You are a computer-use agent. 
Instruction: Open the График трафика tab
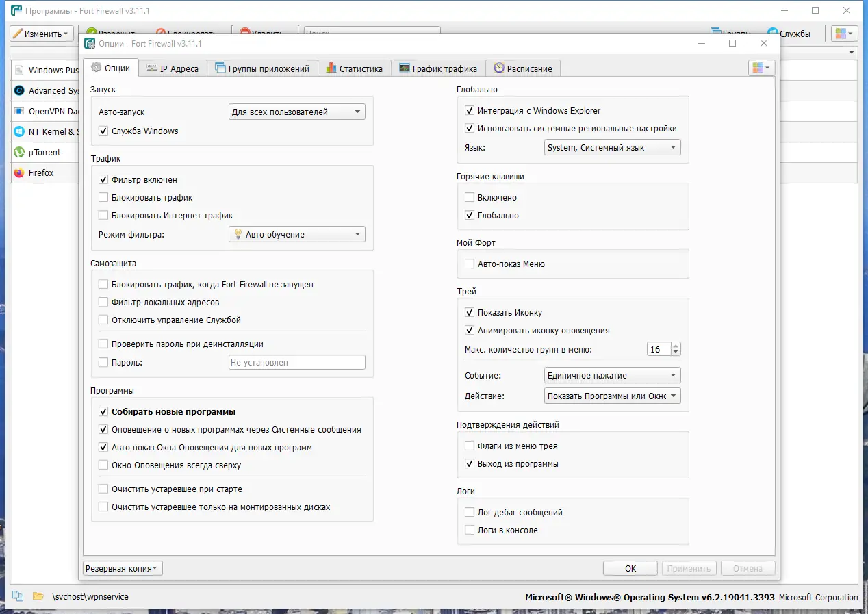click(x=439, y=68)
